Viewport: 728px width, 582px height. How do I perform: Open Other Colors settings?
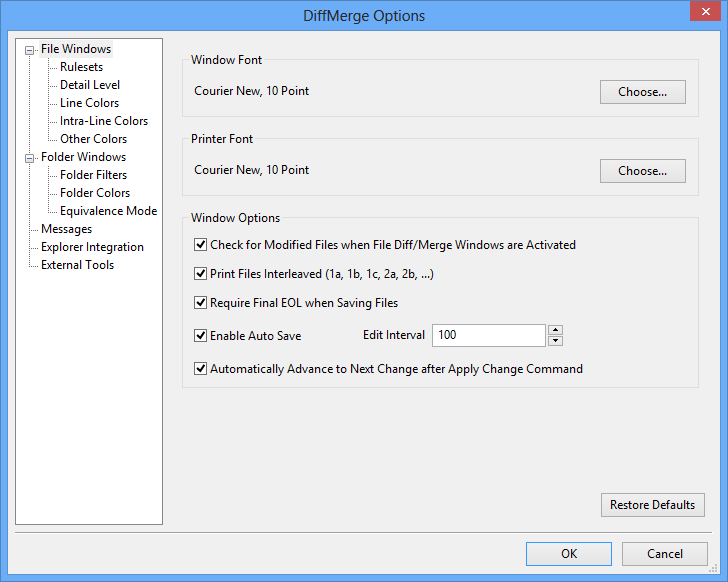(93, 139)
